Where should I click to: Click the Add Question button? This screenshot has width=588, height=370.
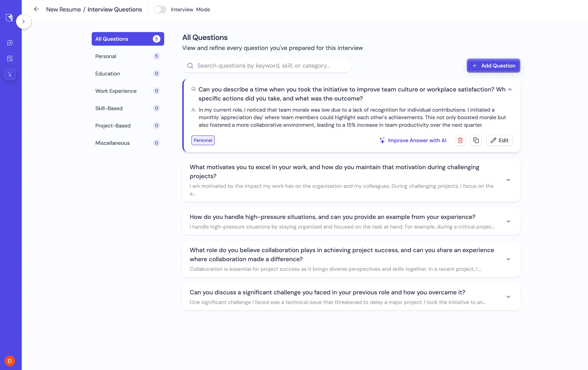(x=493, y=66)
